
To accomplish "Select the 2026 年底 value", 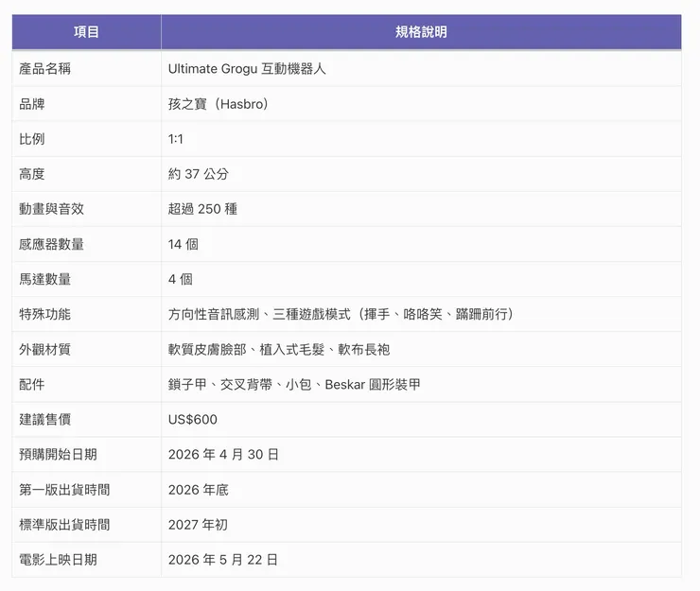I will click(x=199, y=490).
